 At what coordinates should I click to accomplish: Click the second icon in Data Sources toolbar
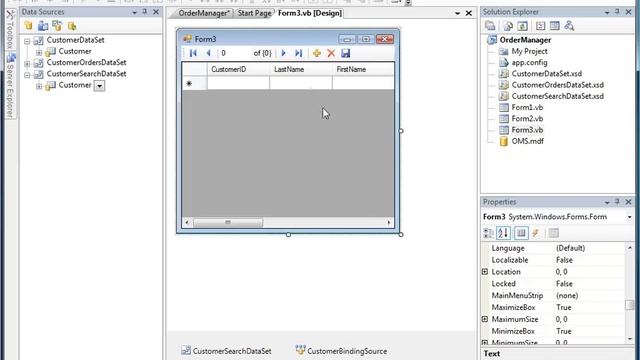[43, 26]
